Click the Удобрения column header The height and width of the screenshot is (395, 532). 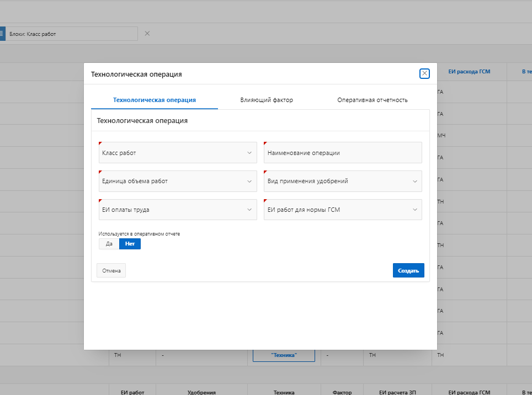click(201, 392)
